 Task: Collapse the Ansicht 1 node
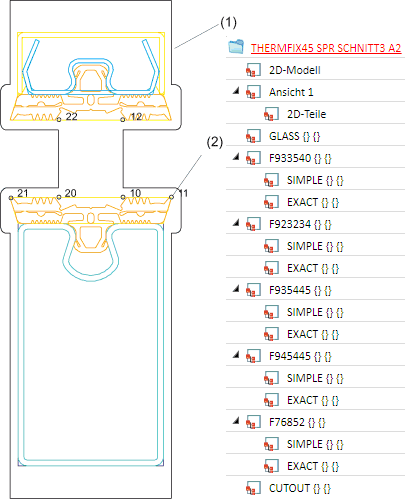pyautogui.click(x=236, y=90)
